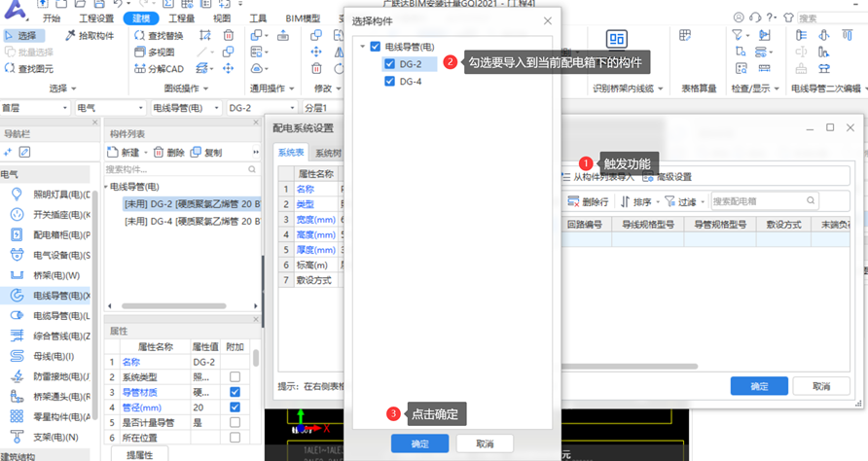
Task: Click the 识别桥架内线缆 ribbon icon
Action: click(x=616, y=39)
